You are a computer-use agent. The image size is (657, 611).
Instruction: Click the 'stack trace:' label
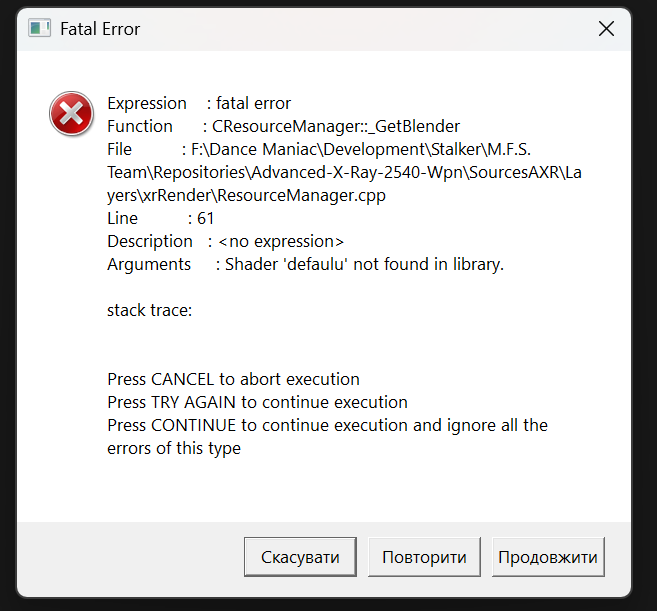point(149,310)
